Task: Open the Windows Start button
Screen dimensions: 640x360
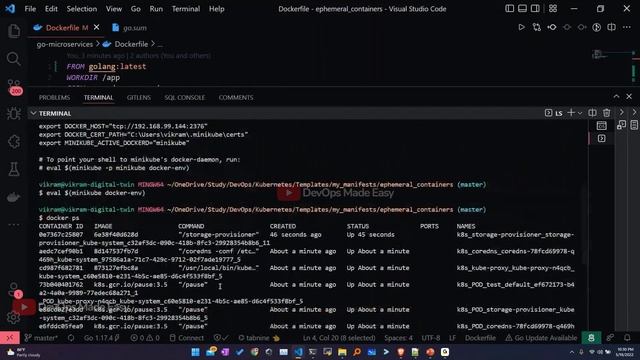Action: [x=196, y=352]
